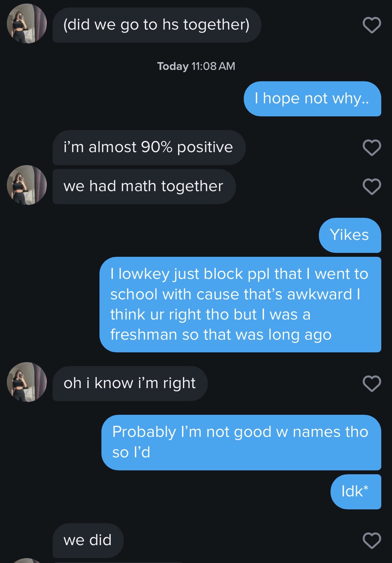Tap the partially visible avatar at bottom

(x=27, y=560)
